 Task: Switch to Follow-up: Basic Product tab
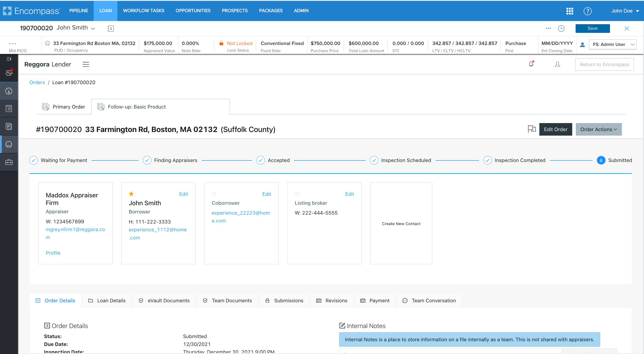pyautogui.click(x=160, y=107)
